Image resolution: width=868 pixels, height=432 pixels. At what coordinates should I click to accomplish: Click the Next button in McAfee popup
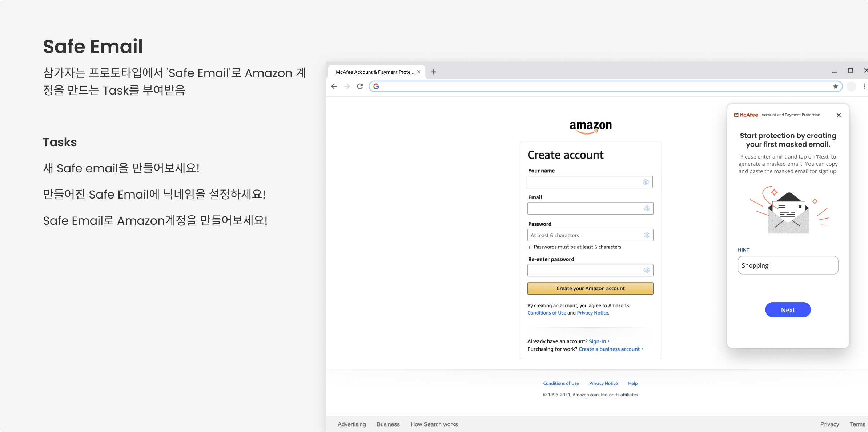coord(788,310)
